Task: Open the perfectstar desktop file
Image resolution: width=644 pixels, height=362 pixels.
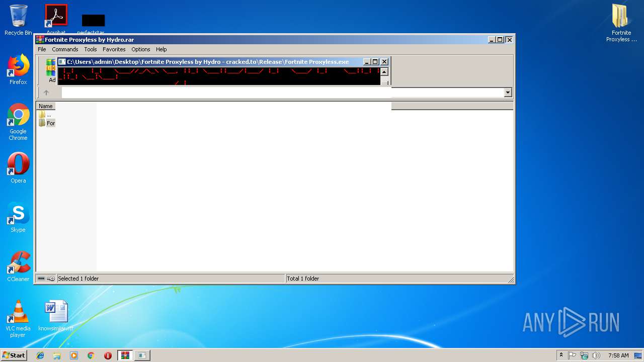Action: point(93,23)
